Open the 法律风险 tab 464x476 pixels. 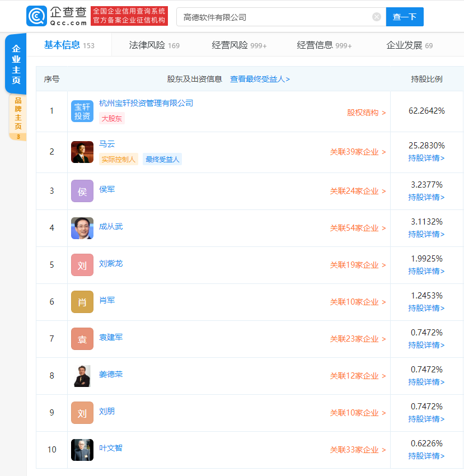pos(154,45)
